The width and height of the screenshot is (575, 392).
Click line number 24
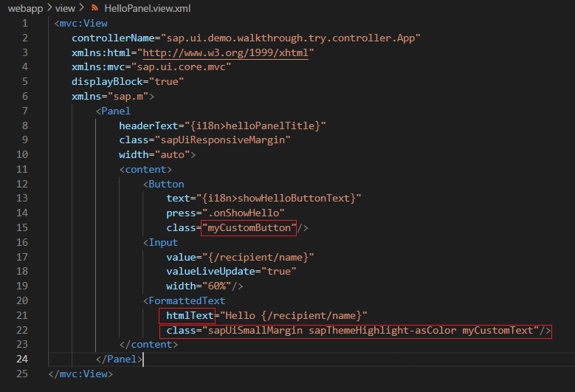22,359
